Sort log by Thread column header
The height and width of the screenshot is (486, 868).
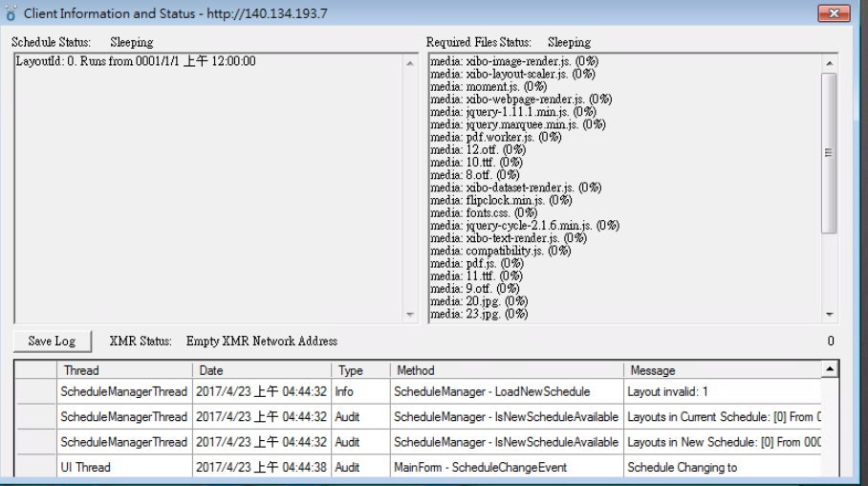click(124, 370)
